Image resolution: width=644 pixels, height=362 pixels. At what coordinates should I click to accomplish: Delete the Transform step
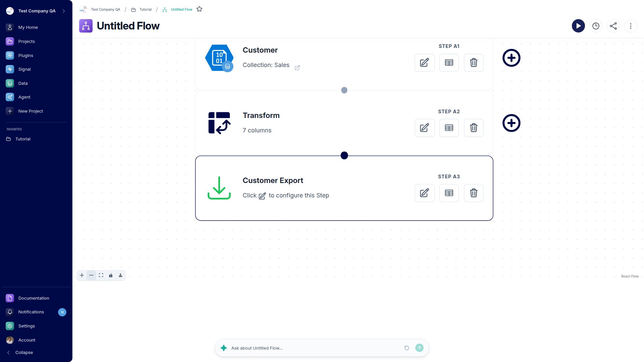coord(474,128)
